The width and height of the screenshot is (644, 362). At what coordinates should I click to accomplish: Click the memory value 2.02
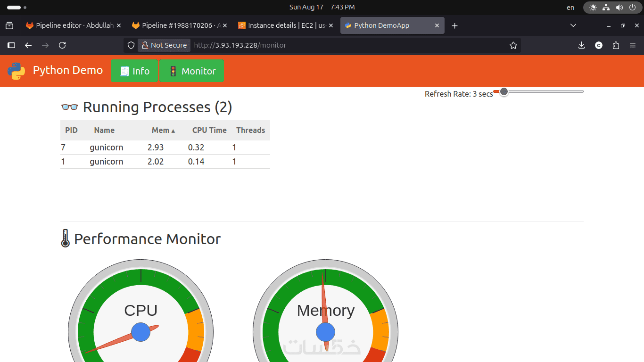point(156,162)
